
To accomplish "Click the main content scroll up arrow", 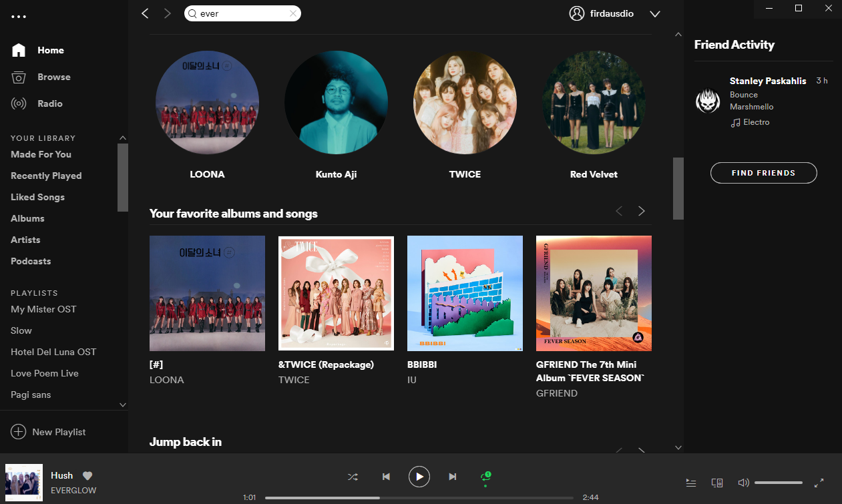I will coord(678,34).
